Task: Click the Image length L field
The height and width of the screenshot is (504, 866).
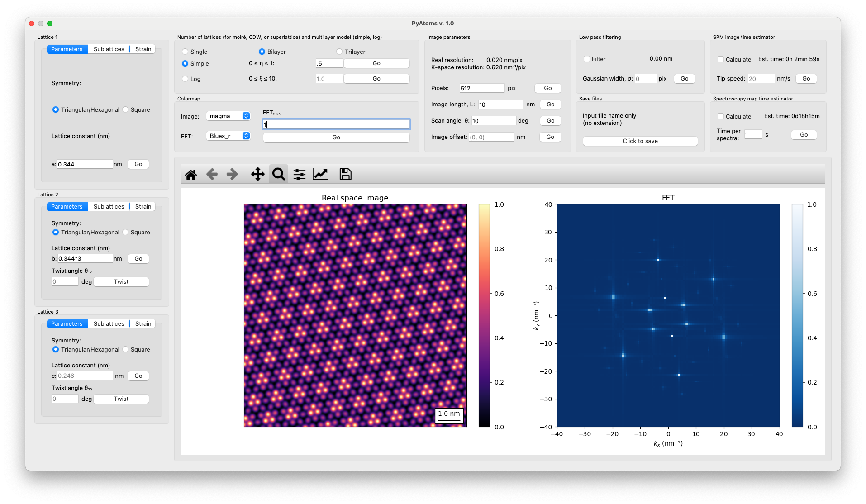Action: 500,105
